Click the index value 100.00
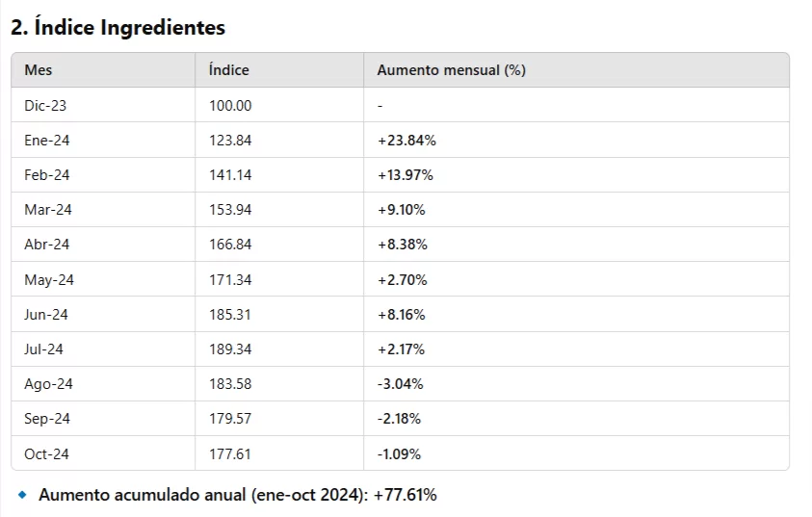812x517 pixels. click(x=230, y=106)
